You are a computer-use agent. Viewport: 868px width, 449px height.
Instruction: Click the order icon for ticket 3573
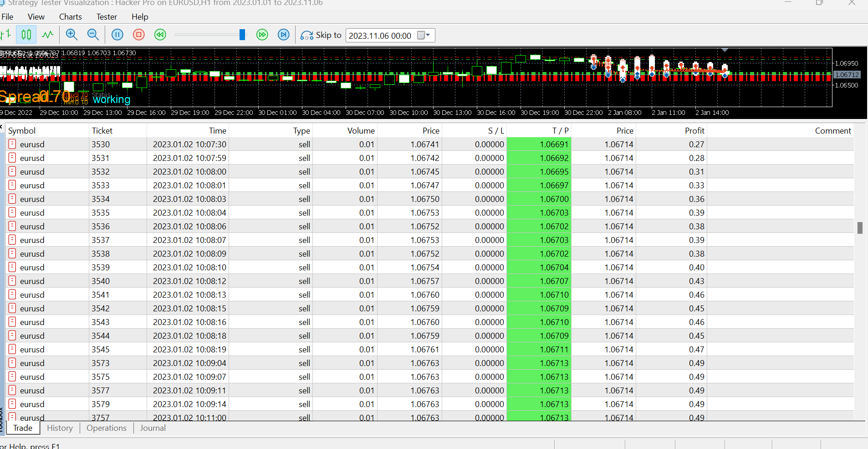(x=12, y=363)
